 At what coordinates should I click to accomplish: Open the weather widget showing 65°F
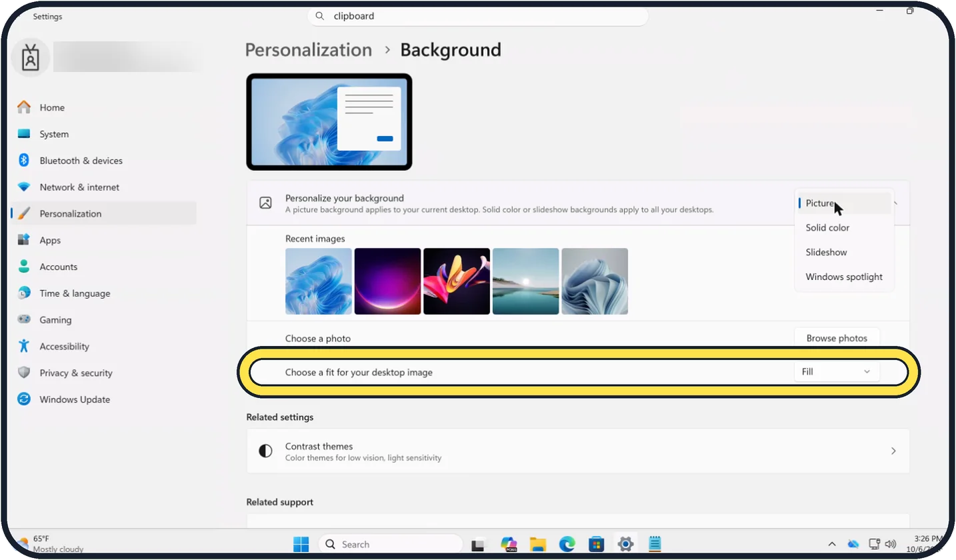51,544
